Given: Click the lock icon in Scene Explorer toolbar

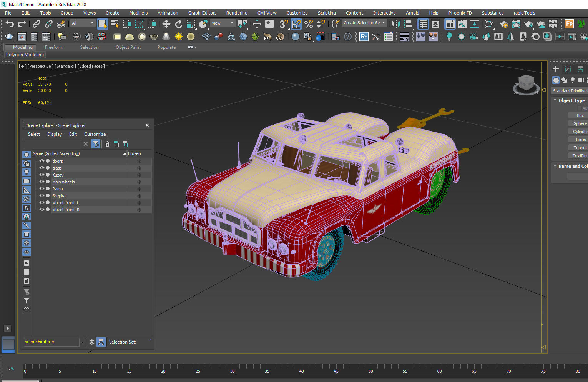Looking at the screenshot, I should coord(107,144).
